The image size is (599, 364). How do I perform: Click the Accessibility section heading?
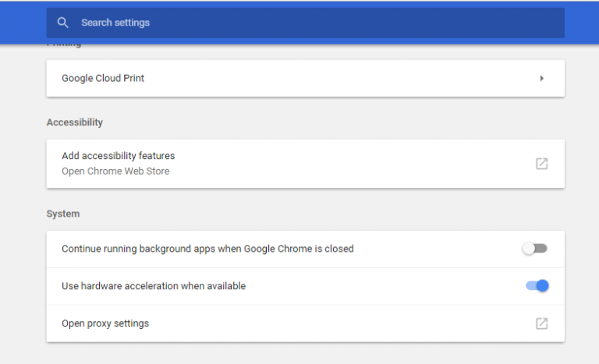75,122
